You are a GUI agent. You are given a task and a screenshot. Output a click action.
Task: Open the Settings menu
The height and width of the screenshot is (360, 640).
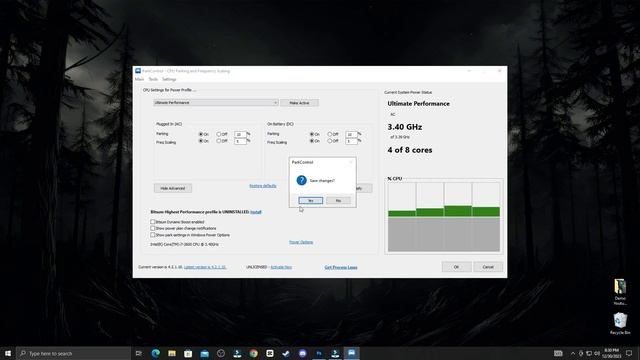click(169, 79)
